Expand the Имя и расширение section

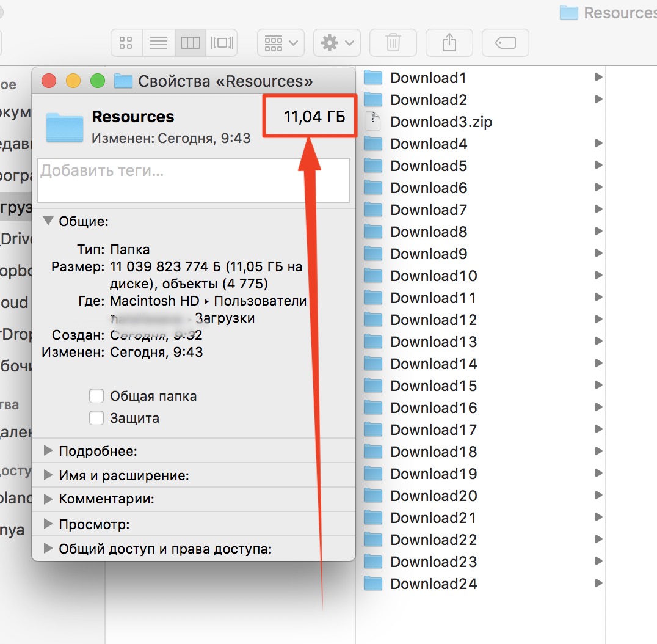pos(48,475)
